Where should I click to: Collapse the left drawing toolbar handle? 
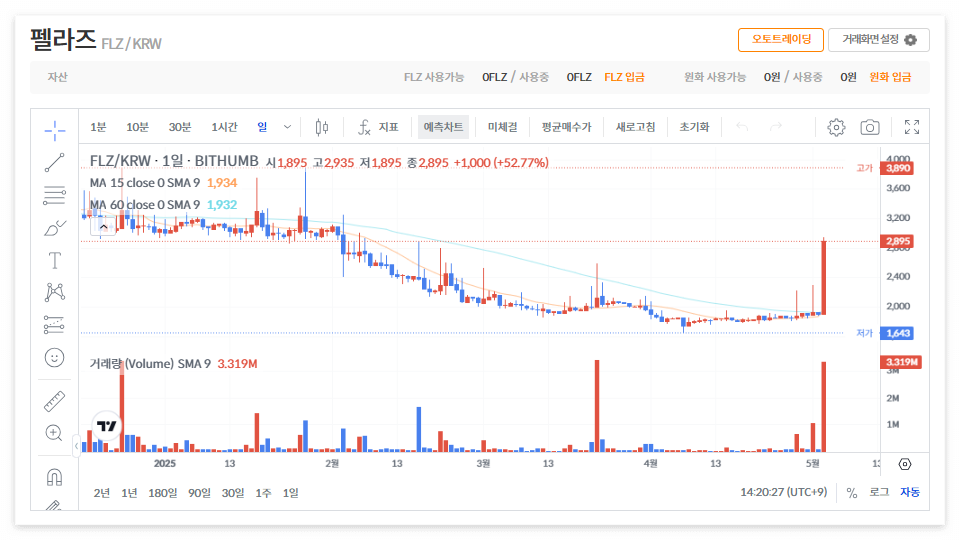pos(76,446)
